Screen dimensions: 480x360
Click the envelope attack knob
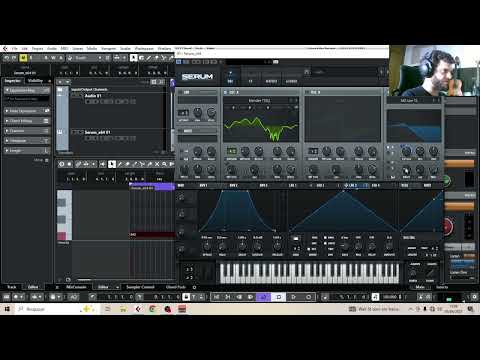(x=207, y=247)
